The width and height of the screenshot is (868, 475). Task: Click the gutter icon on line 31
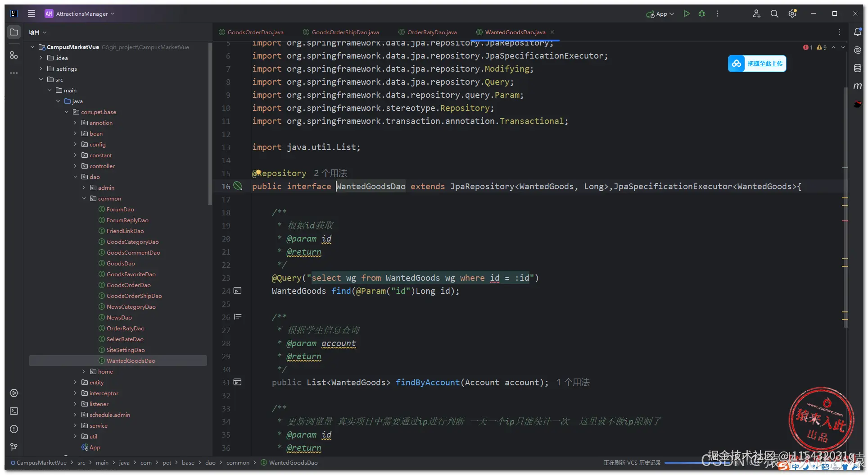pos(238,382)
